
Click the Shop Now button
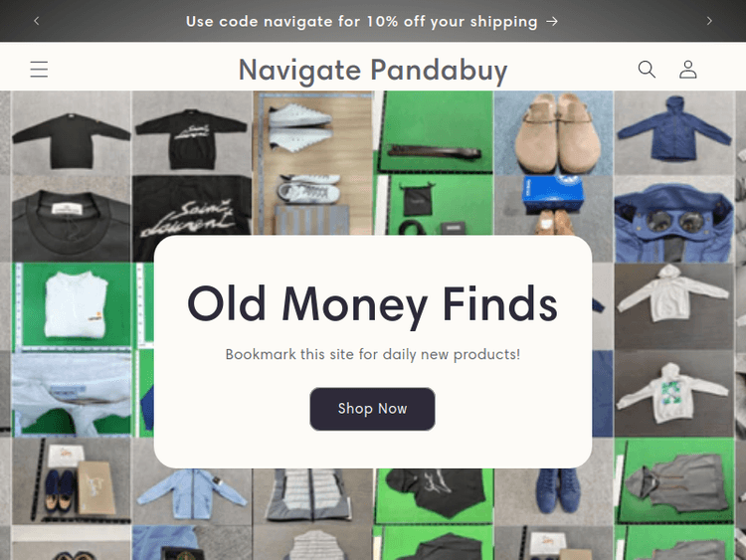point(373,409)
